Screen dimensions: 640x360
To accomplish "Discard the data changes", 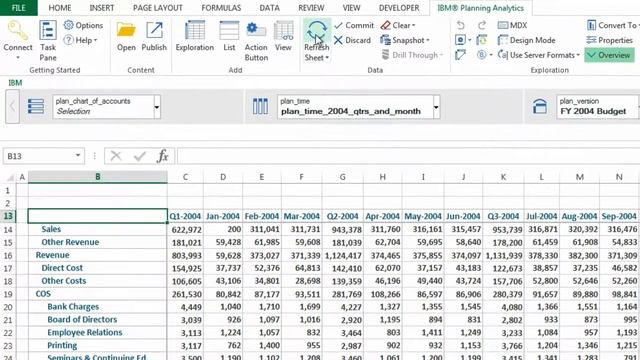I will click(352, 40).
